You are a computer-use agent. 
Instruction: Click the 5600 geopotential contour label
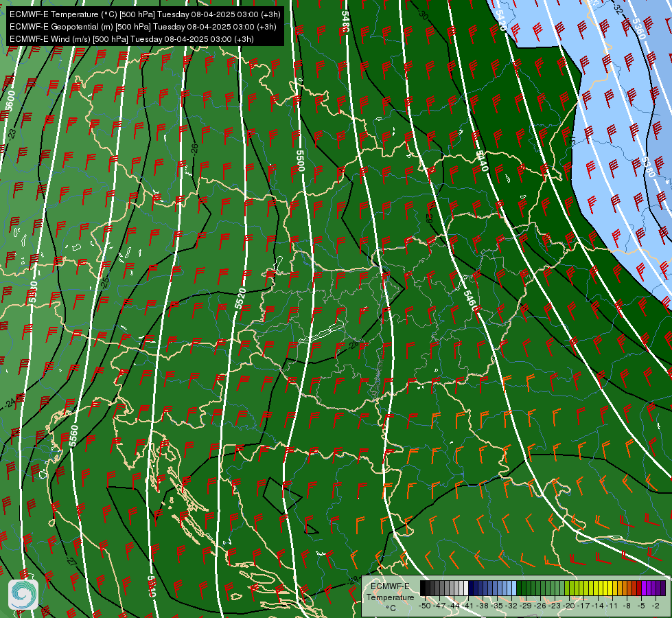click(x=10, y=101)
